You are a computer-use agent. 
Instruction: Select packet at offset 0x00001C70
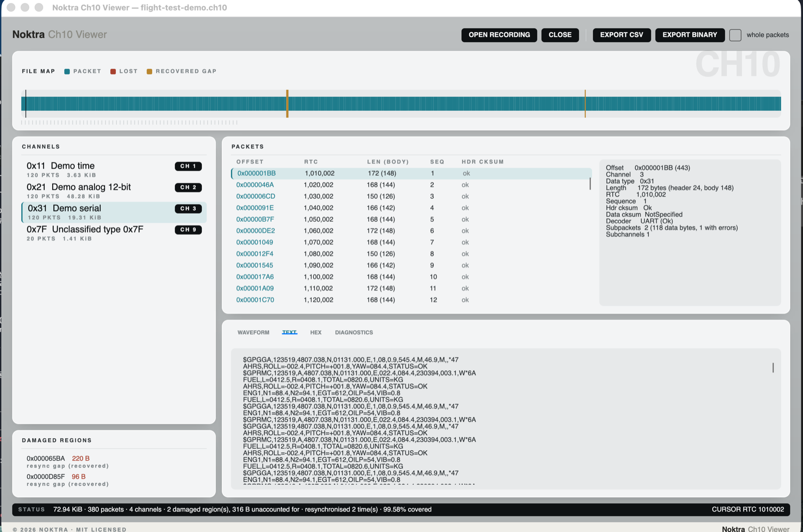(411, 300)
